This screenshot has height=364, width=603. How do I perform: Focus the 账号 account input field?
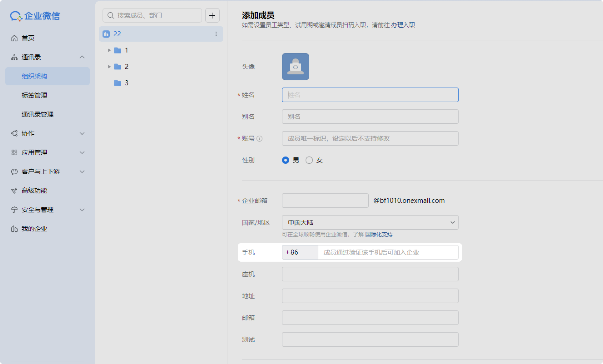click(370, 138)
